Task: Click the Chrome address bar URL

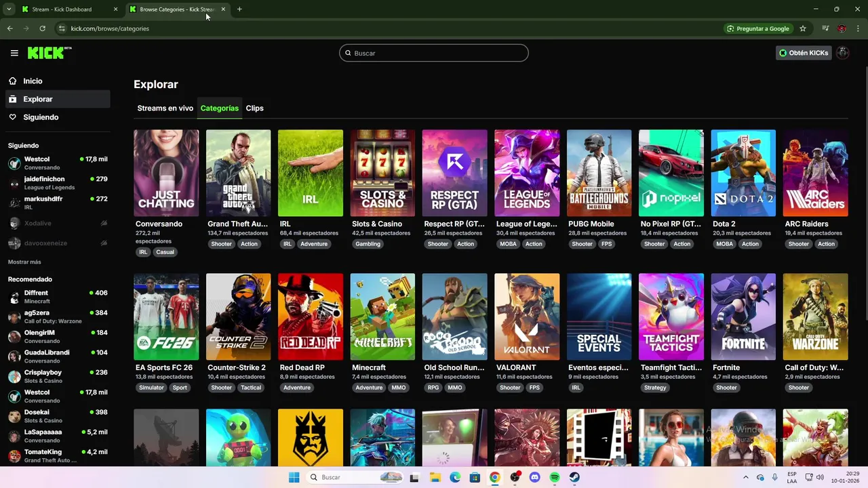Action: click(x=110, y=28)
